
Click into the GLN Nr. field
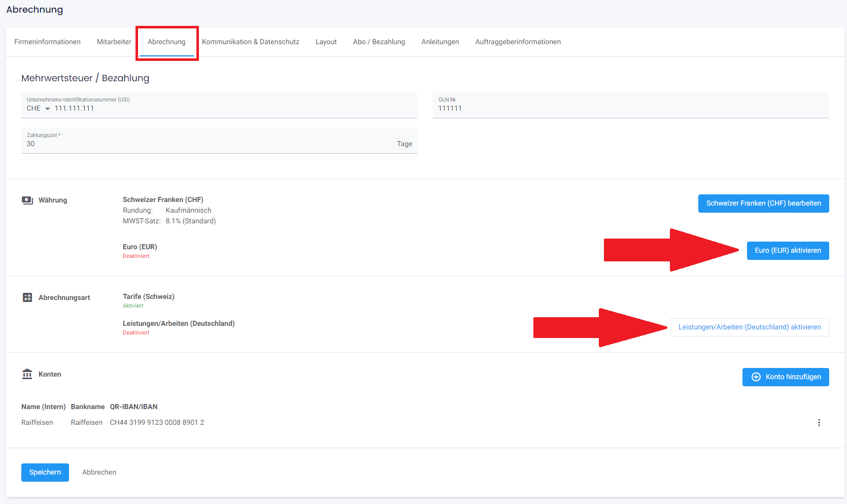(630, 108)
